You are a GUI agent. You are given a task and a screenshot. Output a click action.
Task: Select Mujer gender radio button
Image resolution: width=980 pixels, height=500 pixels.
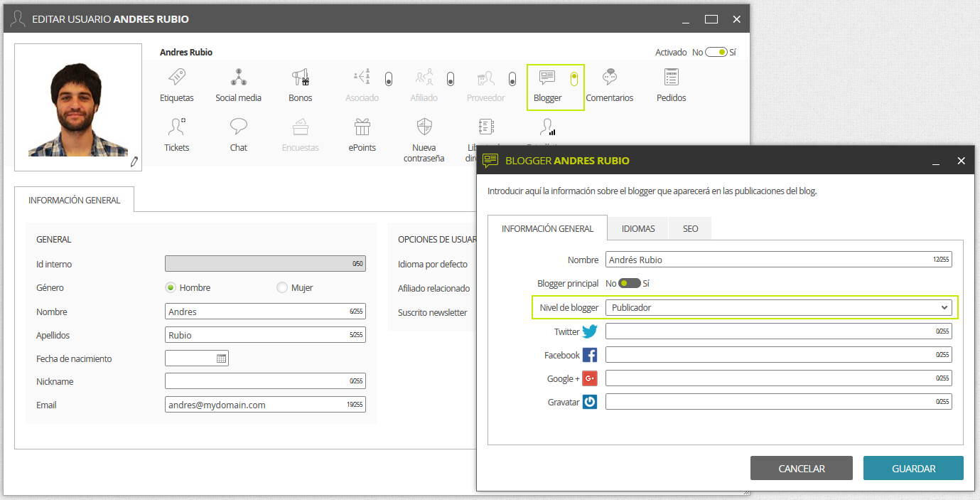(x=282, y=288)
